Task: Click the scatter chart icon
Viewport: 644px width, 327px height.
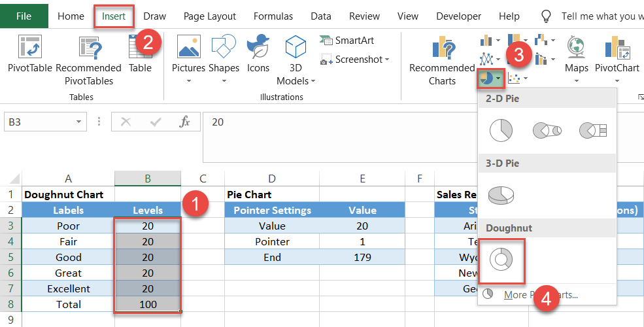Action: [x=514, y=78]
